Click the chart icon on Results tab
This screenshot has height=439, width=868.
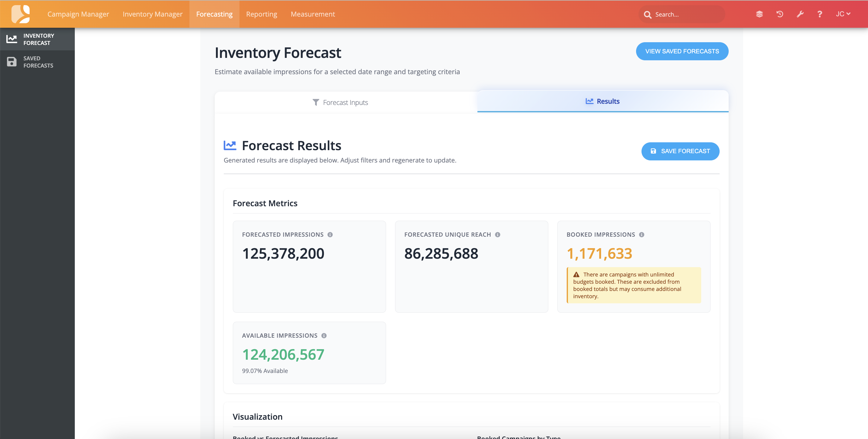click(x=589, y=101)
